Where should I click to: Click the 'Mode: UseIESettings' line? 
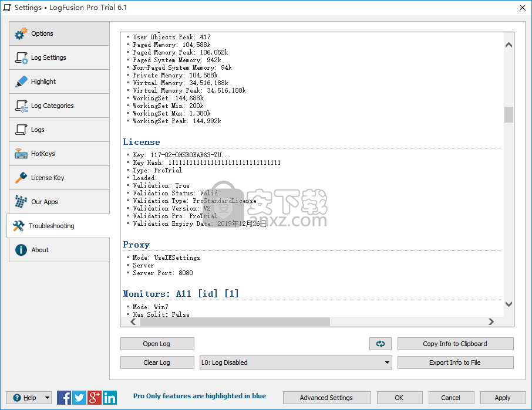tap(166, 257)
